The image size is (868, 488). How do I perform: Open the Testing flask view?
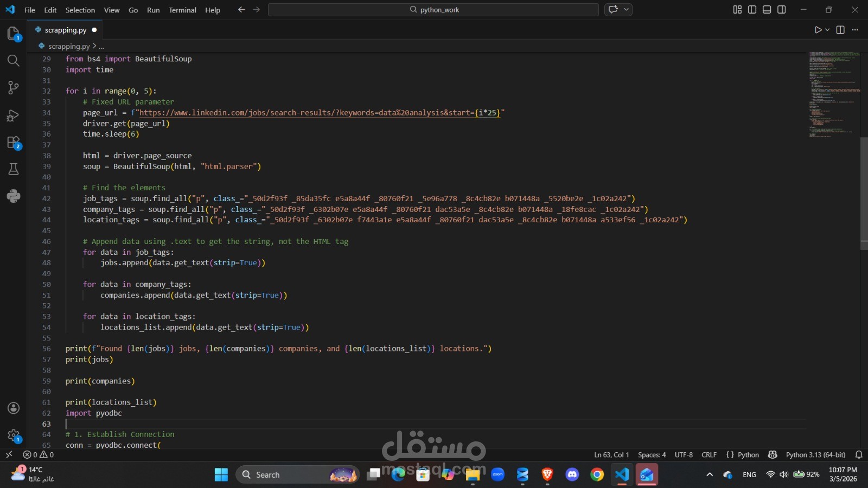[x=14, y=169]
